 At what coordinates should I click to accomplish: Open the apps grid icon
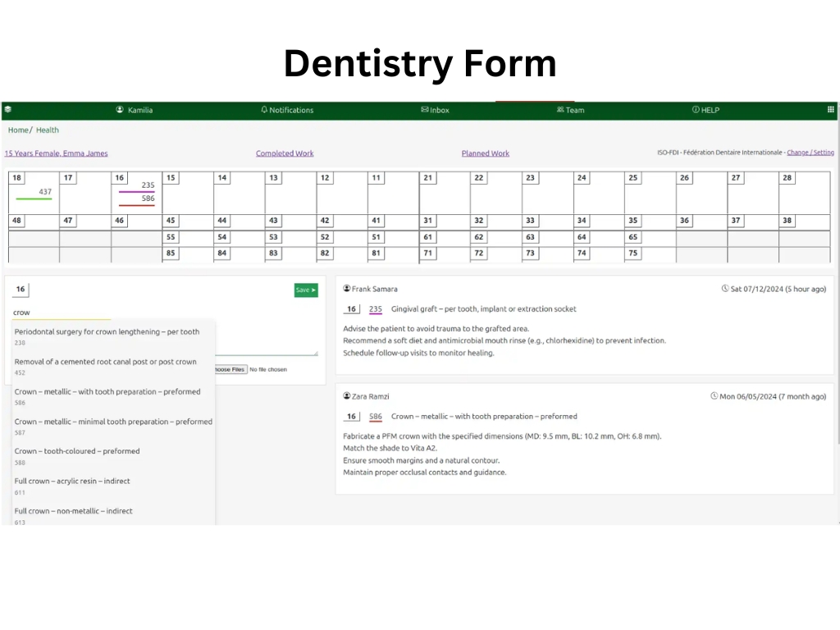(x=830, y=109)
